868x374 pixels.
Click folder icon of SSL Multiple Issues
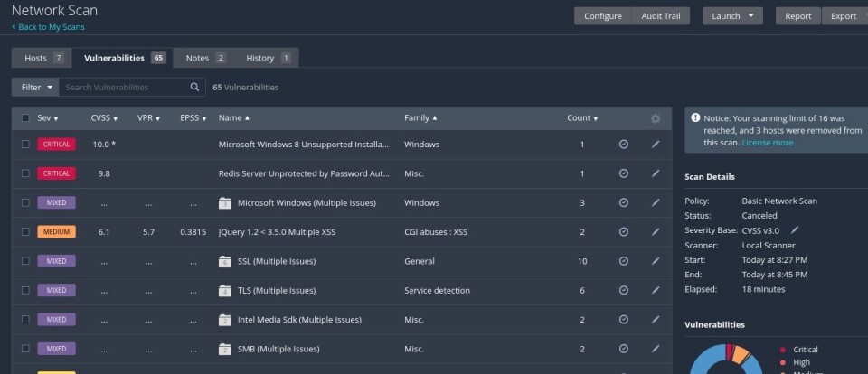point(225,261)
